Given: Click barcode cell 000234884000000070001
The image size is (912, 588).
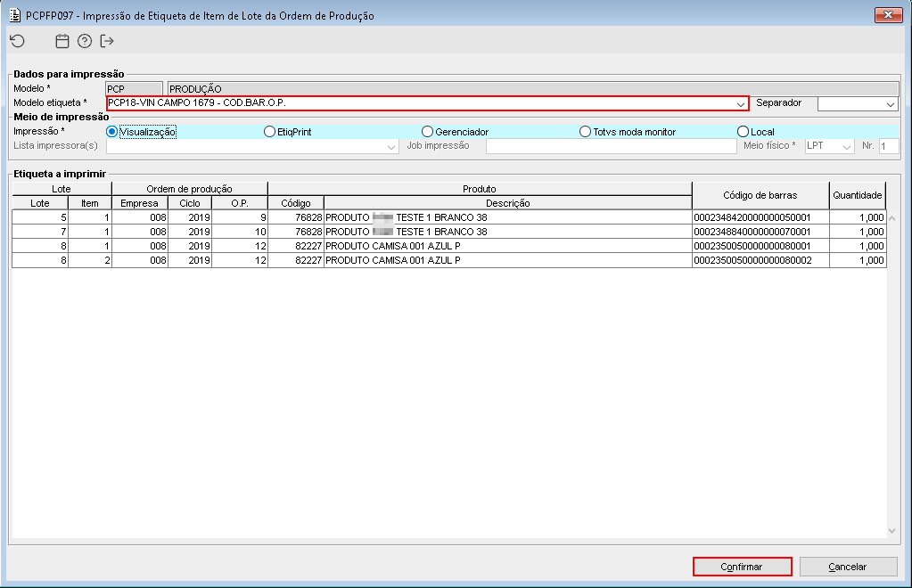Looking at the screenshot, I should click(x=760, y=232).
